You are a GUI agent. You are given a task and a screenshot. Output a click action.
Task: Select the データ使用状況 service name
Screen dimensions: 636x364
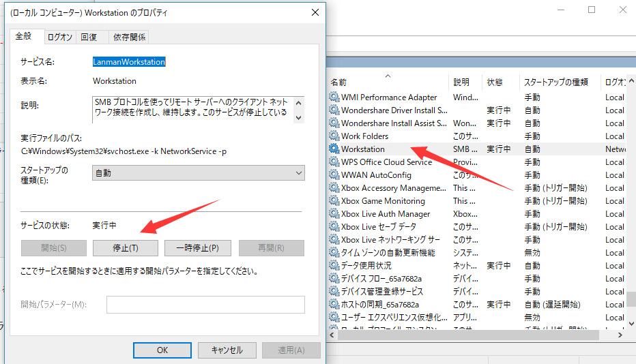(x=366, y=265)
